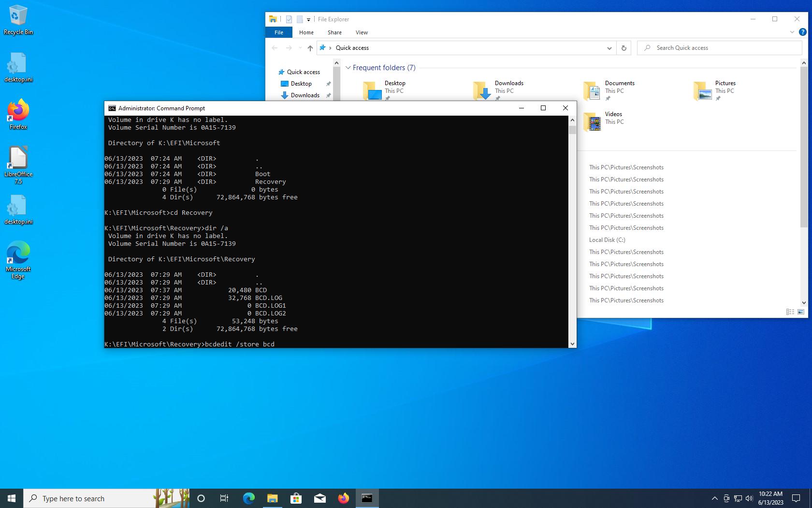Click the Up directory arrow in File Explorer
Viewport: 812px width, 508px height.
tap(310, 48)
